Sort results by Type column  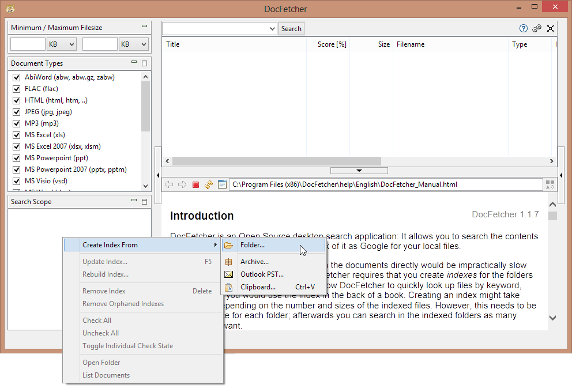(530, 44)
